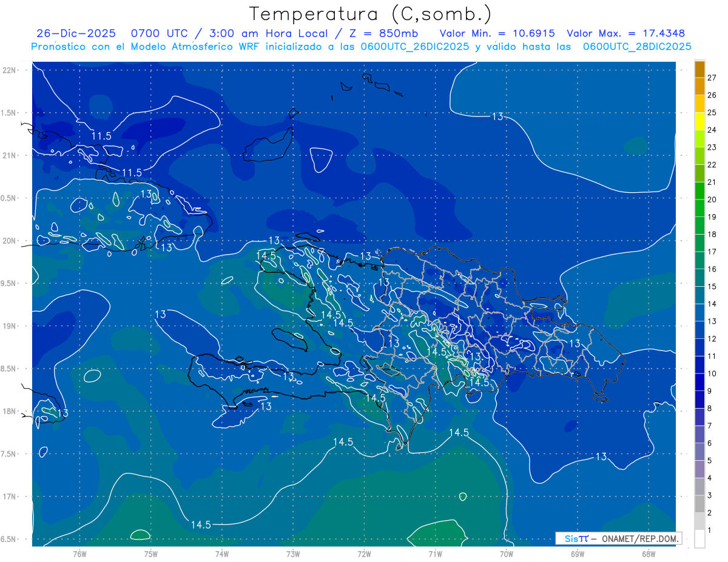This screenshot has height=562, width=728.
Task: Click the 76W longitude axis label
Action: pyautogui.click(x=79, y=554)
